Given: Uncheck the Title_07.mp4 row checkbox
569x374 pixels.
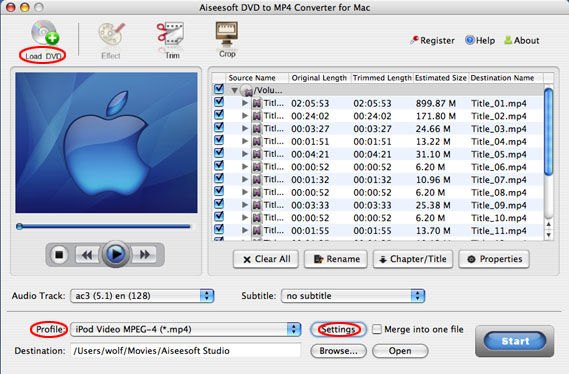Looking at the screenshot, I should (219, 178).
